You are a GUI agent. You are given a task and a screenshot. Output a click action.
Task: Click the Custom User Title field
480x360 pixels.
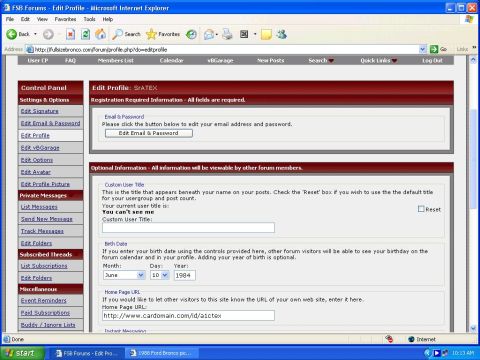click(188, 227)
